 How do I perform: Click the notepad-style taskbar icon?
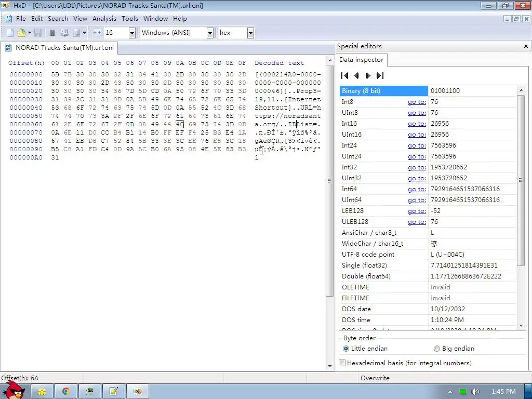coord(114,392)
